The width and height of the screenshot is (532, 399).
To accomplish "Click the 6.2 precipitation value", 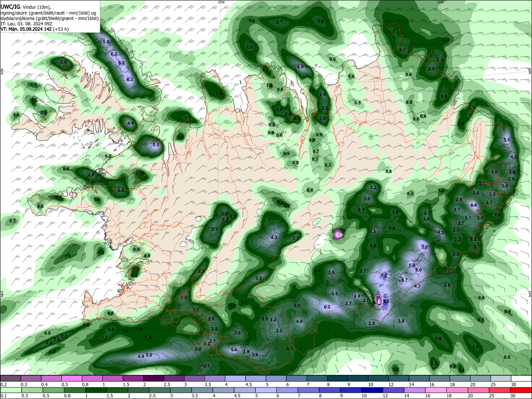I will coord(327,307).
